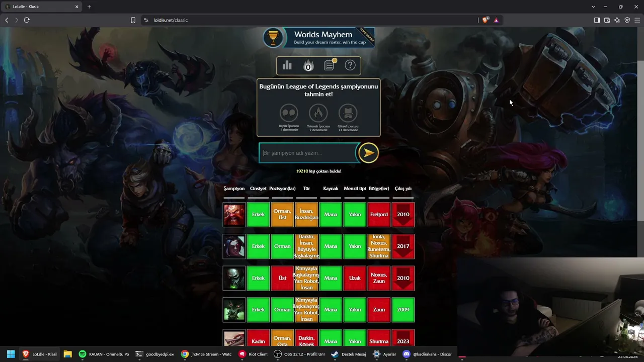Image resolution: width=644 pixels, height=362 pixels.
Task: Click the Çıkış yılı column header
Action: (x=403, y=189)
